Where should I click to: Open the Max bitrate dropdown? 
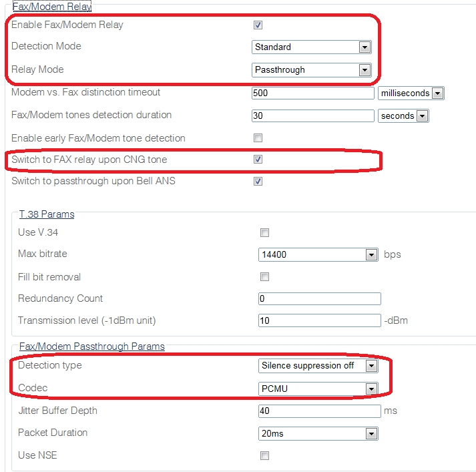pyautogui.click(x=318, y=254)
